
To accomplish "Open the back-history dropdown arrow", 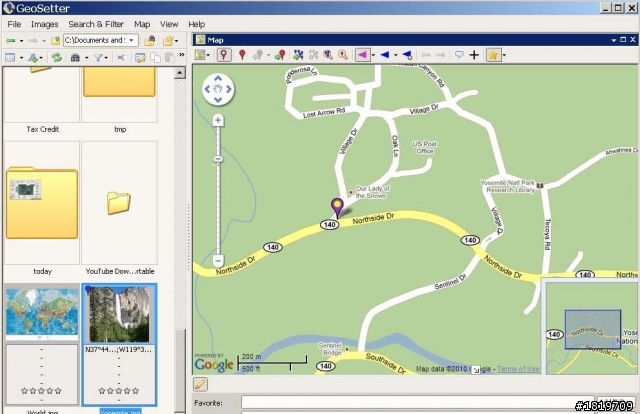I will (21, 41).
